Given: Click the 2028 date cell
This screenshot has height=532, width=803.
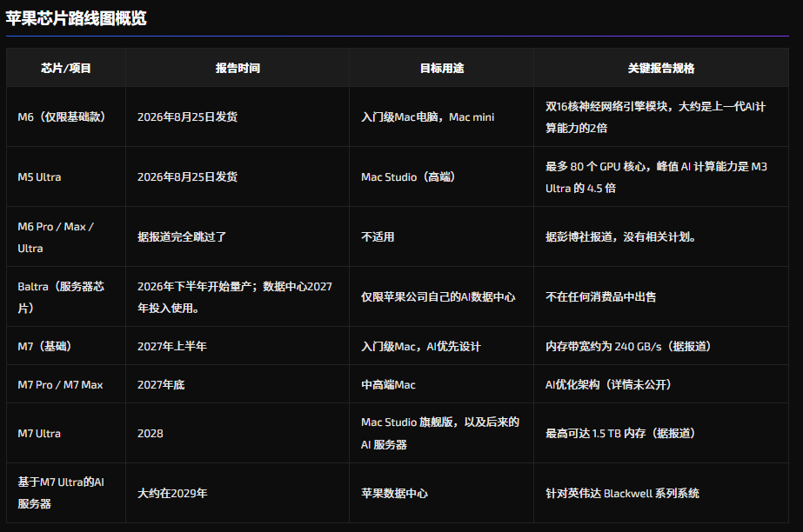Looking at the screenshot, I should pos(238,433).
